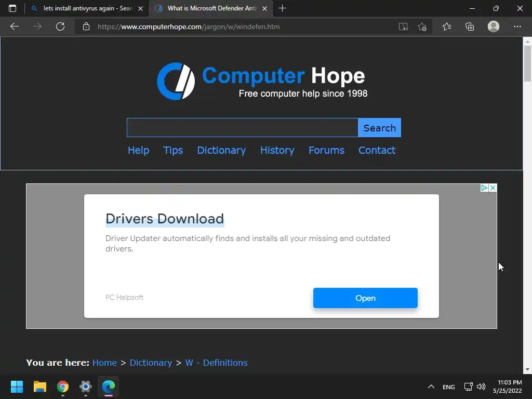Open network status tray icon
532x399 pixels.
(x=469, y=387)
